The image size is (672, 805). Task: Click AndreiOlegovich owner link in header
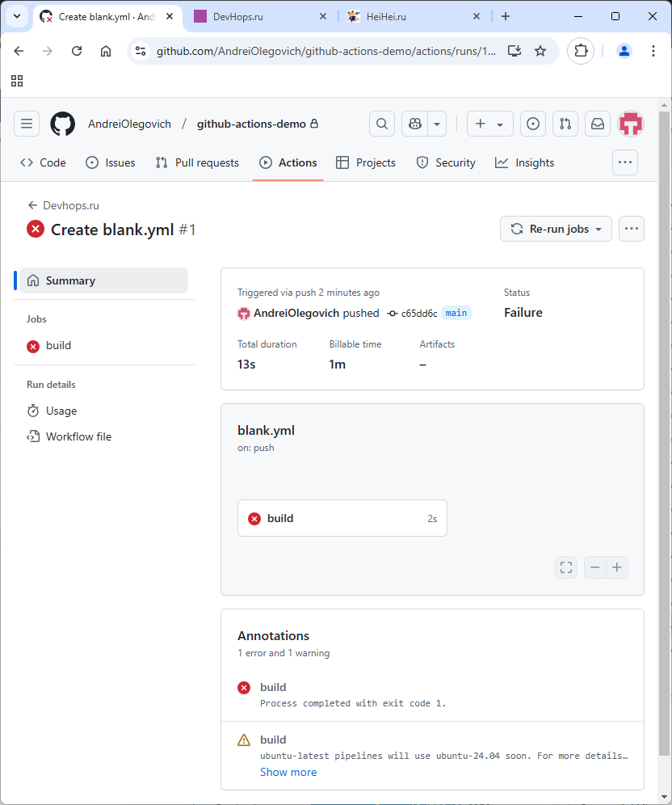[129, 124]
